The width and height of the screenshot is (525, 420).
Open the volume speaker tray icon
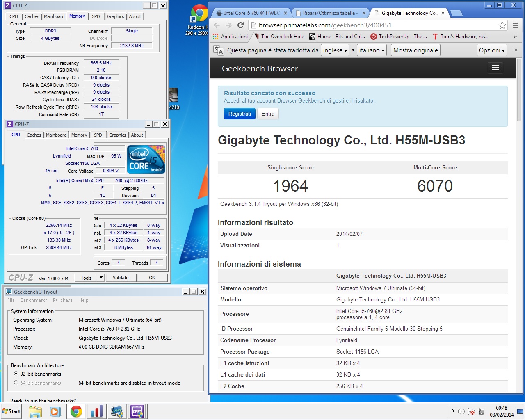click(461, 411)
